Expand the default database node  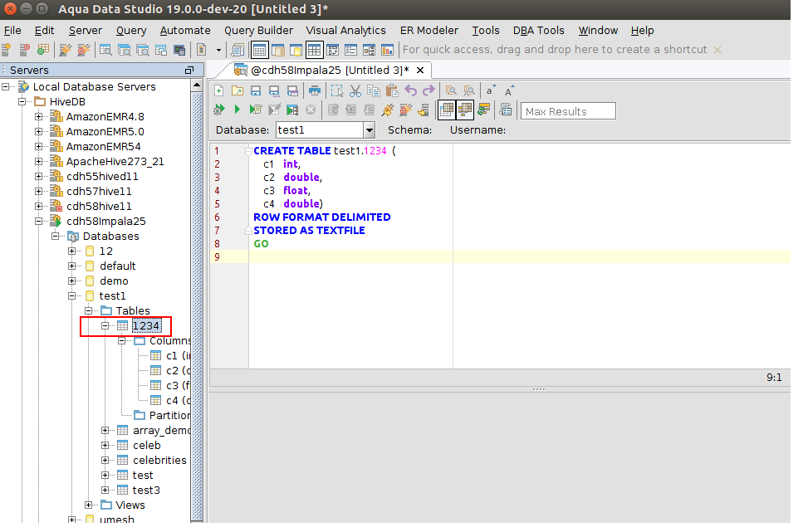point(71,266)
